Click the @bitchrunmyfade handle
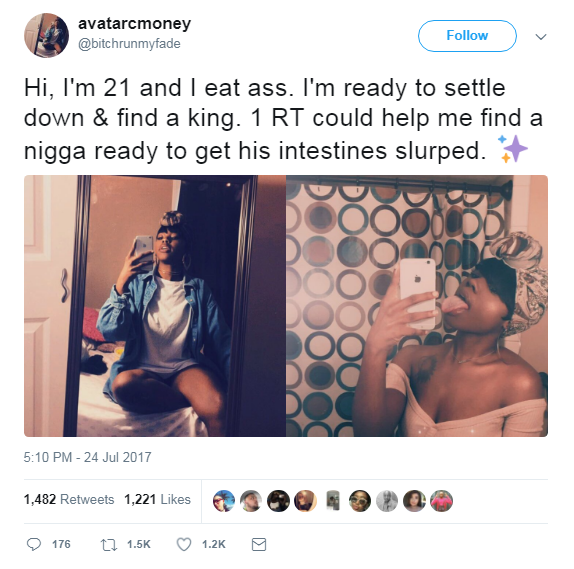 click(x=129, y=44)
